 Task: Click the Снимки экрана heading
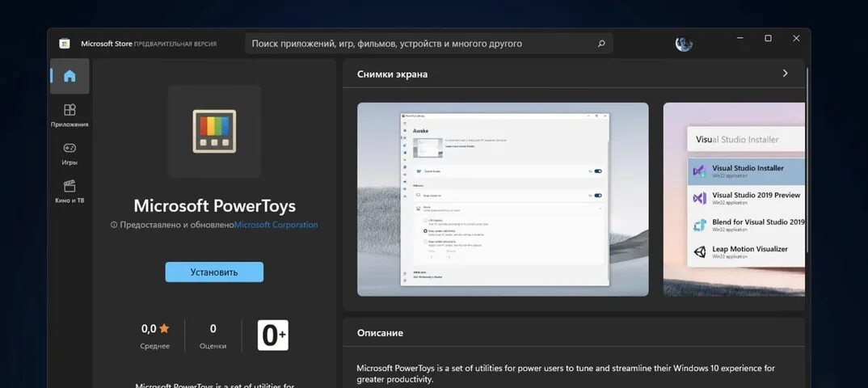[x=393, y=74]
